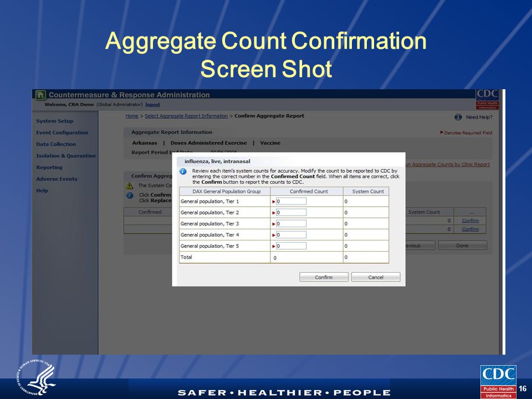Image resolution: width=532 pixels, height=399 pixels.
Task: Select the General population, Tier 1 row label
Action: tap(209, 201)
